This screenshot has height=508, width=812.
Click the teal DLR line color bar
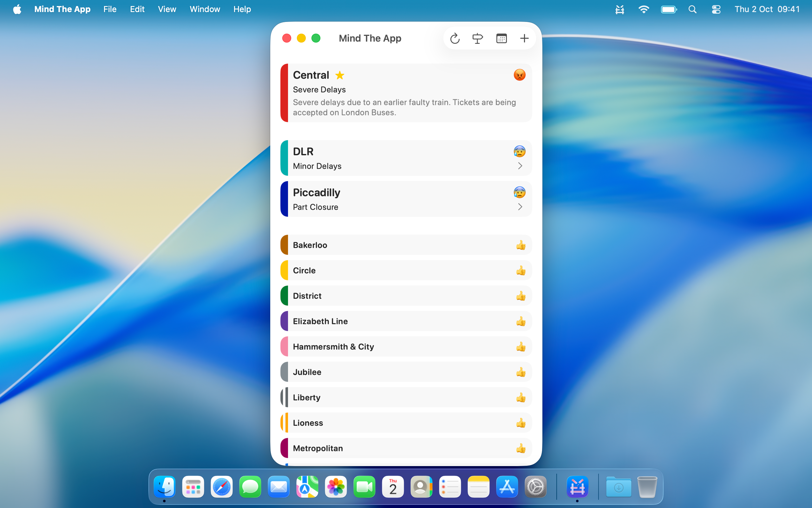pyautogui.click(x=284, y=158)
